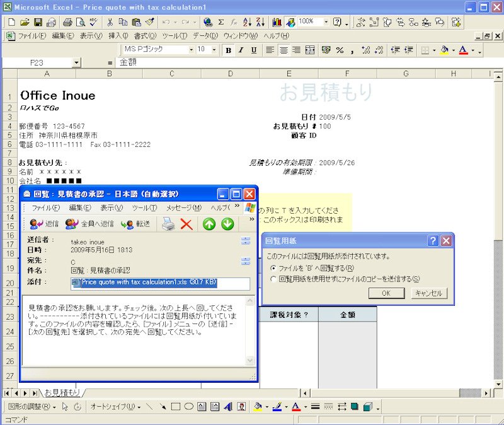Click OK in the 回覧用紙 dialog
This screenshot has height=425, width=504.
pyautogui.click(x=386, y=293)
